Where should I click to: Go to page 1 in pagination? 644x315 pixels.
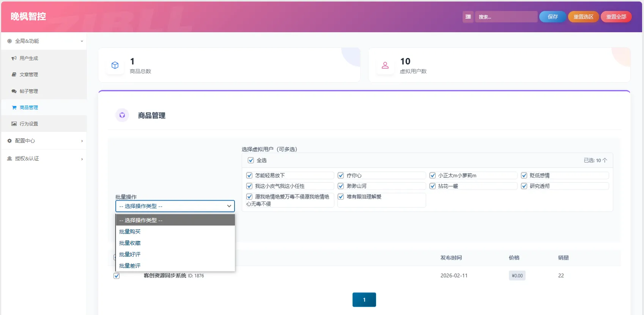[x=364, y=299]
